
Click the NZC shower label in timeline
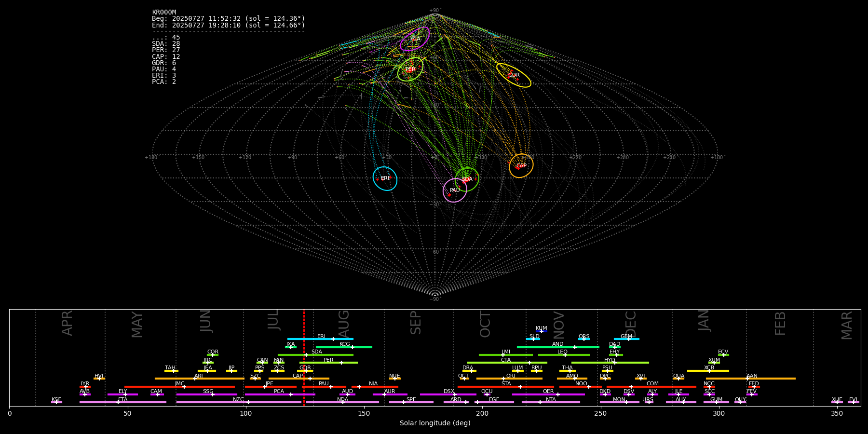click(x=239, y=400)
